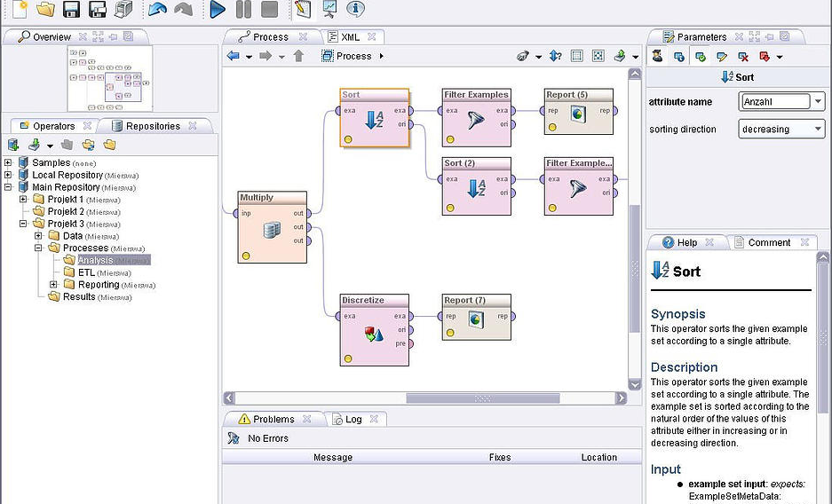The width and height of the screenshot is (832, 504).
Task: Navigate forward in the process view
Action: pyautogui.click(x=265, y=56)
